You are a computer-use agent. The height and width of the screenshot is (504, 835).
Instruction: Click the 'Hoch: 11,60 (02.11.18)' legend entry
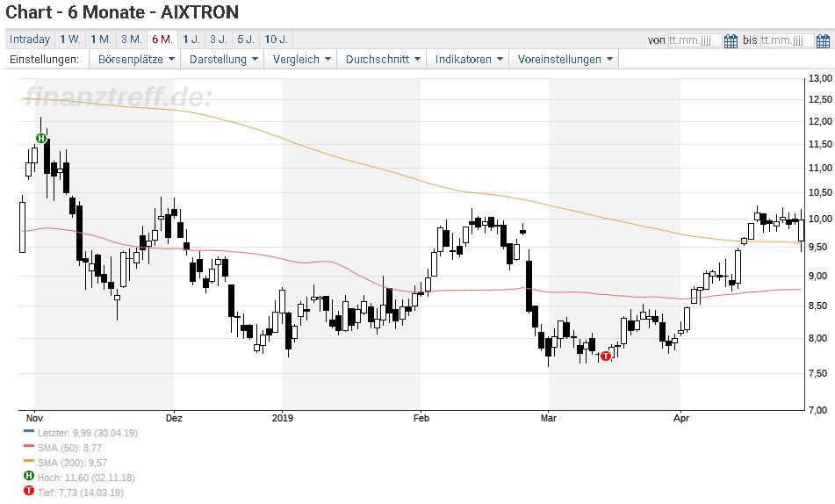[x=86, y=478]
